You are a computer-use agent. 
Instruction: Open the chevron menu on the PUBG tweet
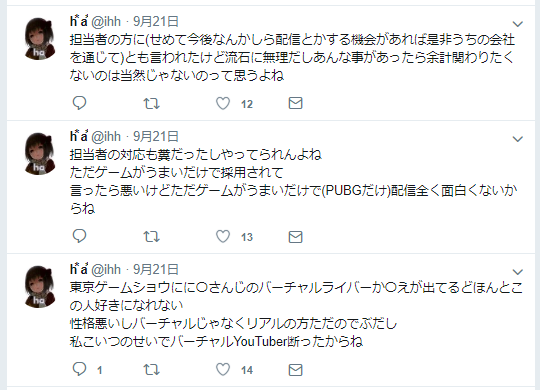[518, 139]
